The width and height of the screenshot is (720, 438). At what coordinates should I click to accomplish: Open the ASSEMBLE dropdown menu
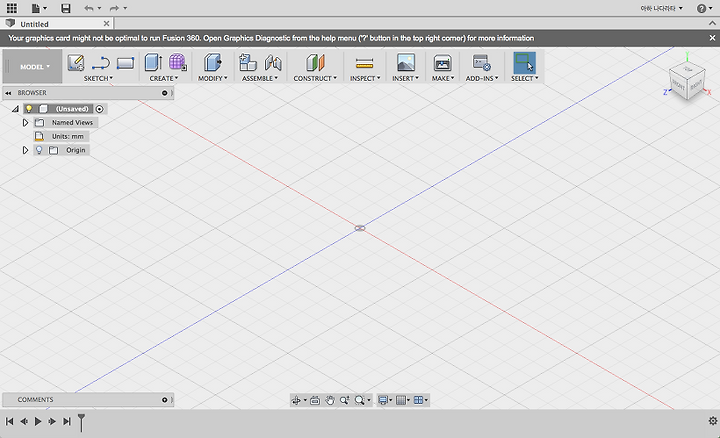[x=260, y=79]
